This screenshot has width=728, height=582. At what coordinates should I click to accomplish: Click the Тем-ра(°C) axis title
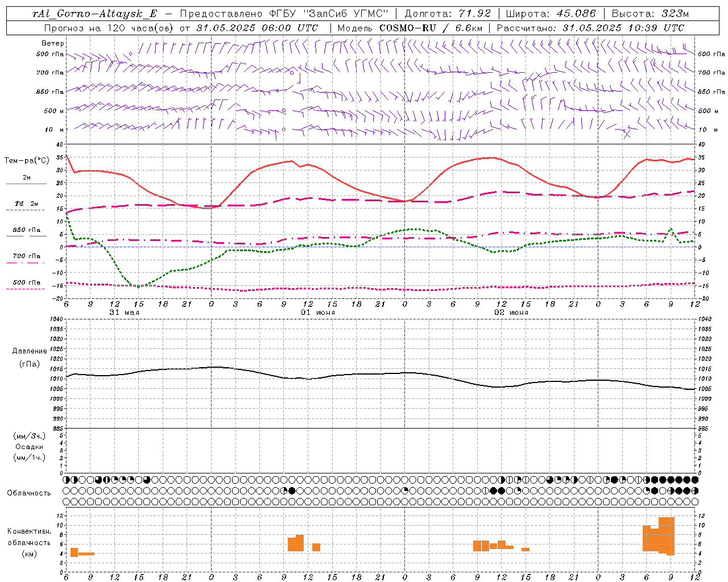[27, 161]
